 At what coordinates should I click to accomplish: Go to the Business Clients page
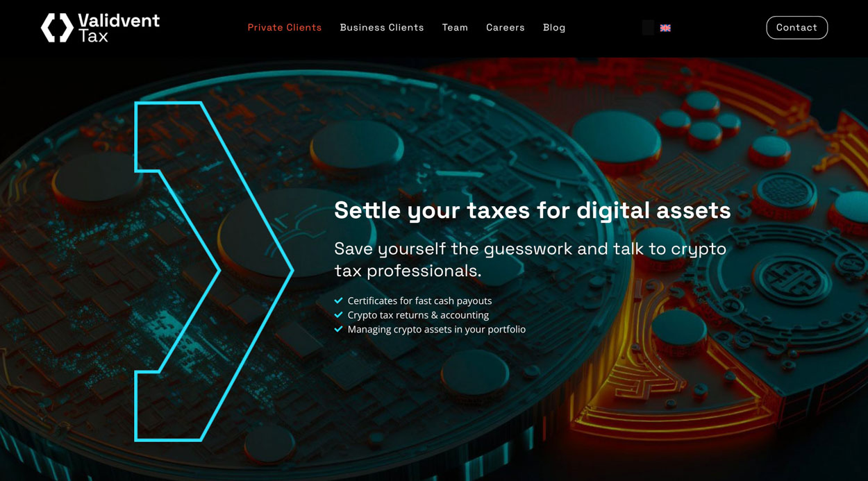[x=382, y=28]
